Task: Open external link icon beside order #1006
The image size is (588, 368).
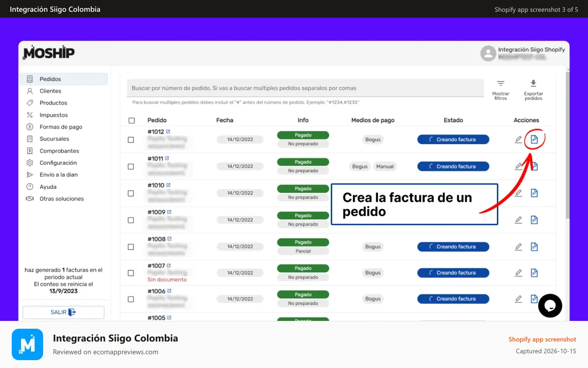Action: coord(170,291)
